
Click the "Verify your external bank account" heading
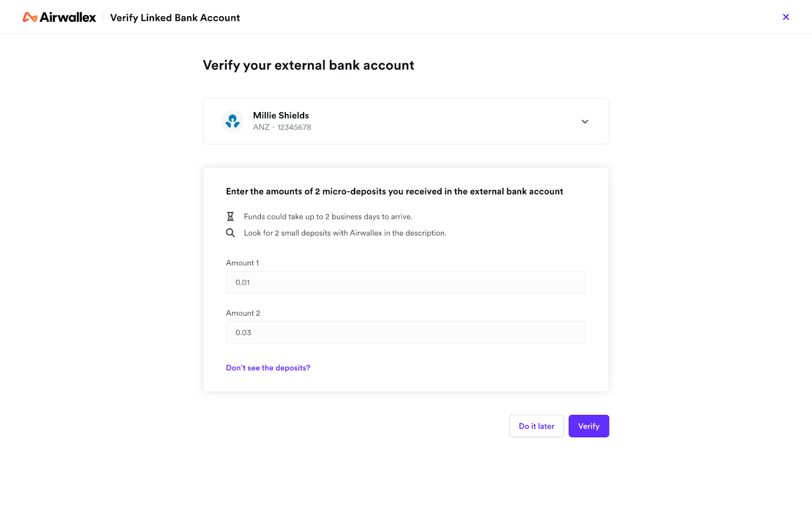[308, 65]
